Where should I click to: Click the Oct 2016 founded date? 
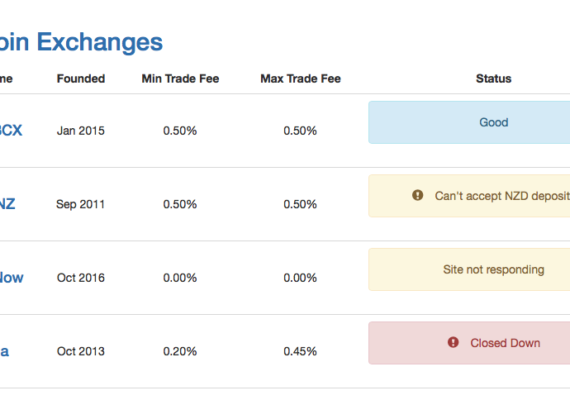tap(81, 278)
